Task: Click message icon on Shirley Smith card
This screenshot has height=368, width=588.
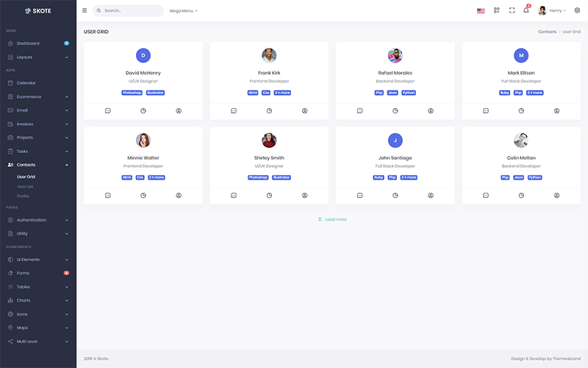Action: tap(234, 195)
